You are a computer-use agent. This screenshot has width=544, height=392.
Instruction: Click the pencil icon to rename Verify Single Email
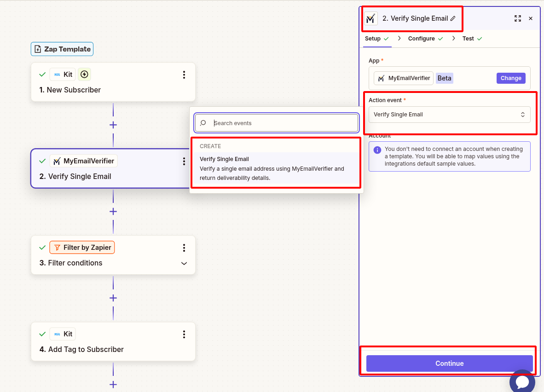click(x=454, y=18)
